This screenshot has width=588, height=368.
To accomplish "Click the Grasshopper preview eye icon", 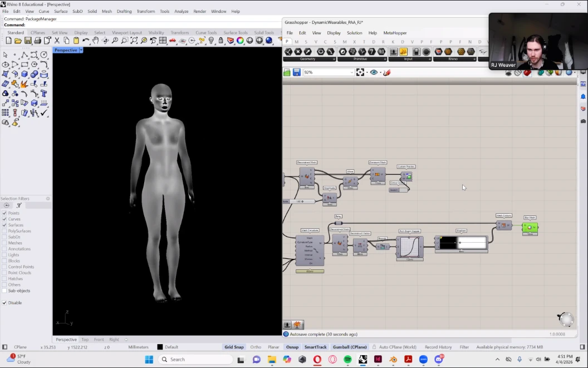I will coord(374,72).
